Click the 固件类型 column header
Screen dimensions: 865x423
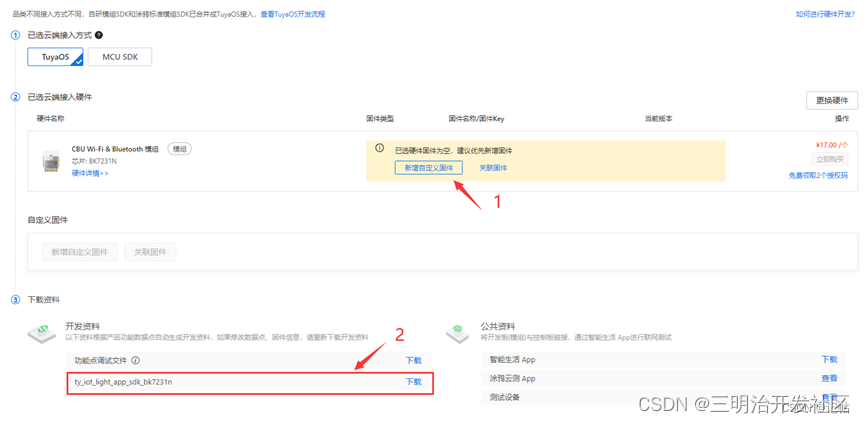click(380, 119)
